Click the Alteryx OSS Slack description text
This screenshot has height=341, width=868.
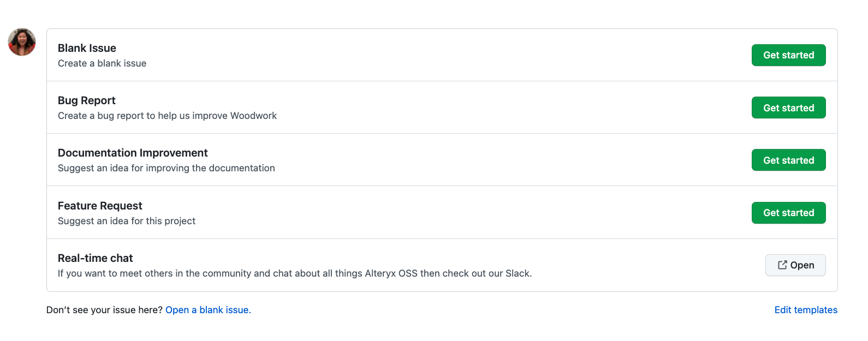click(x=294, y=273)
